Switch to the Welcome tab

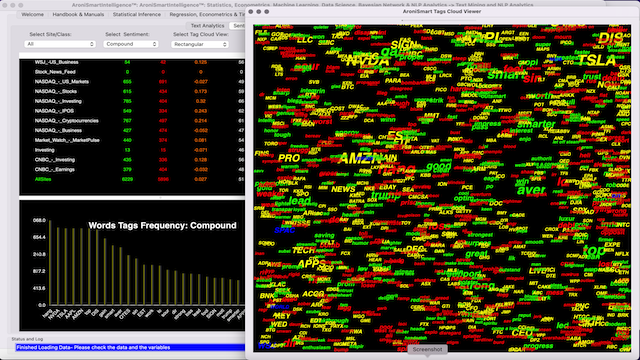pyautogui.click(x=32, y=14)
